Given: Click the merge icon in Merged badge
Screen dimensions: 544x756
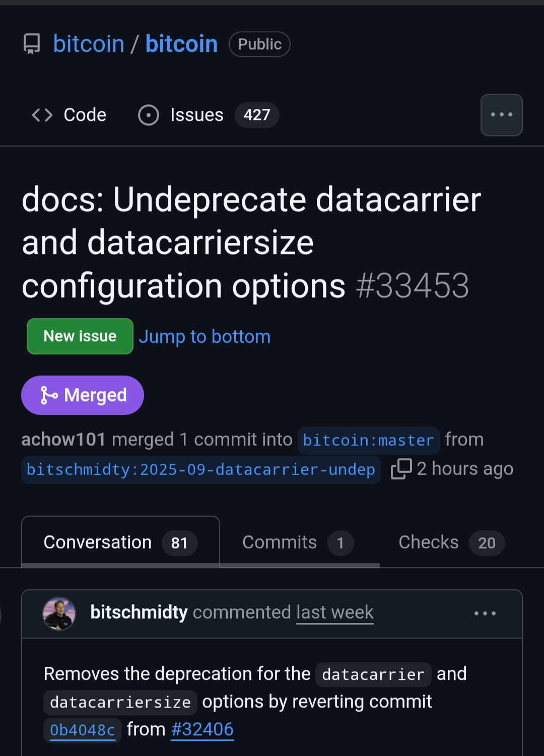Looking at the screenshot, I should (x=49, y=395).
